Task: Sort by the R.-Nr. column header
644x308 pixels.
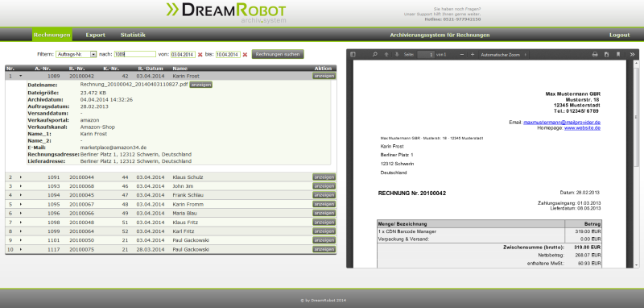Action: (76, 69)
